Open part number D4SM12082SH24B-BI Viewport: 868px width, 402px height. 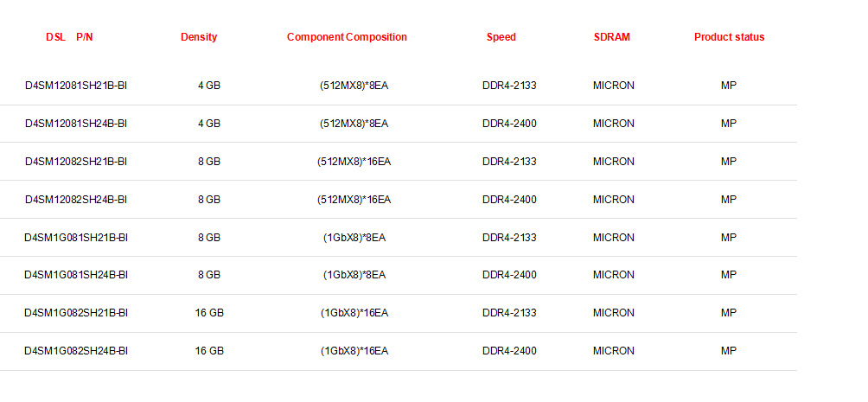click(x=76, y=200)
